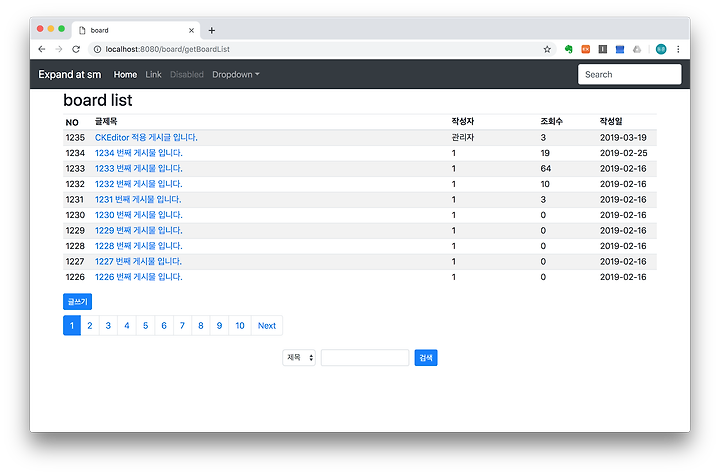Click the Link navbar item
Screen dimensions: 720x475
click(x=153, y=74)
